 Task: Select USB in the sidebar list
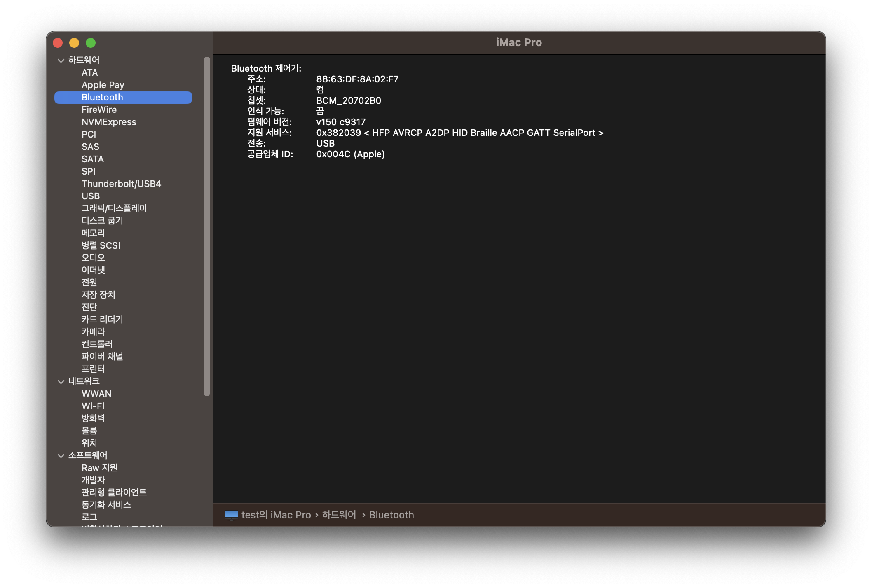[x=91, y=196]
